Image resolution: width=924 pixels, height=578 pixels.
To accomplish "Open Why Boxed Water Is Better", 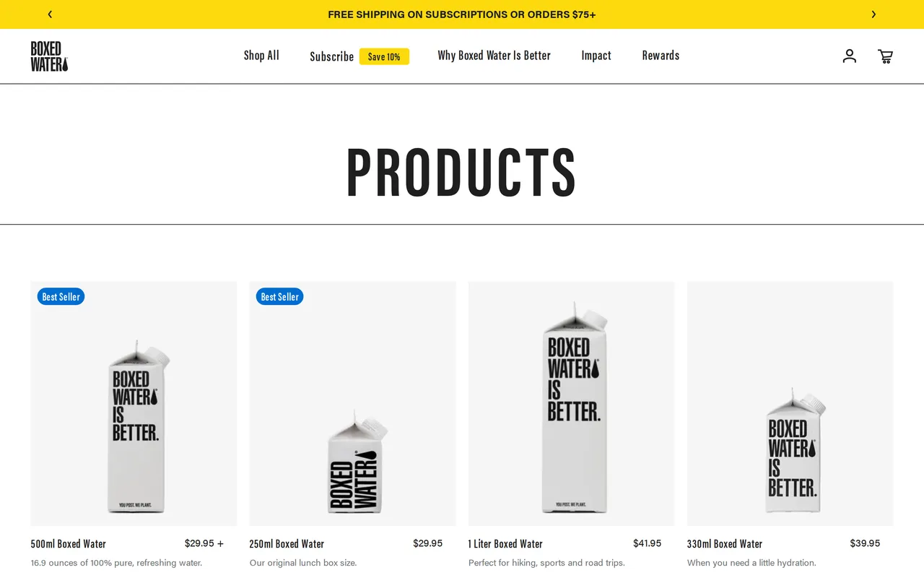I will 494,56.
